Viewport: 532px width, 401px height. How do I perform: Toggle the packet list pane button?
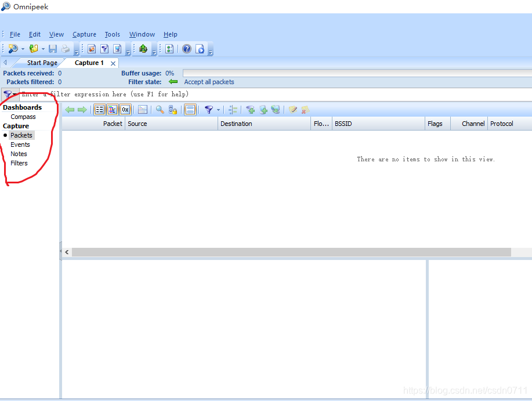point(99,110)
